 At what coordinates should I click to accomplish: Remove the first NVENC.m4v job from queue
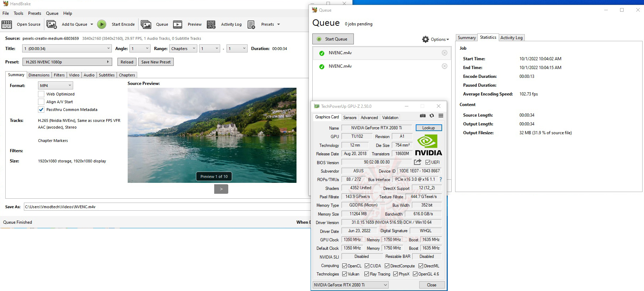pyautogui.click(x=445, y=53)
